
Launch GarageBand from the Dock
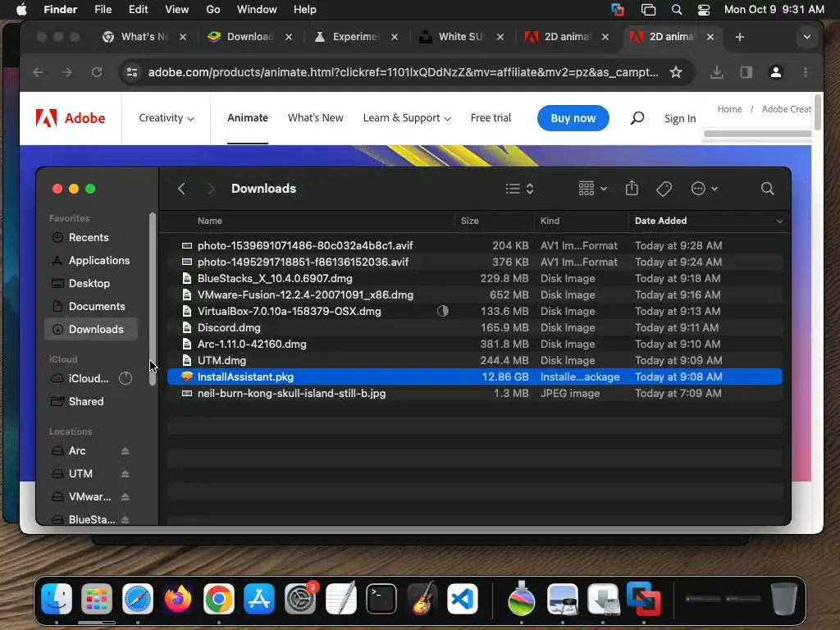coord(422,599)
